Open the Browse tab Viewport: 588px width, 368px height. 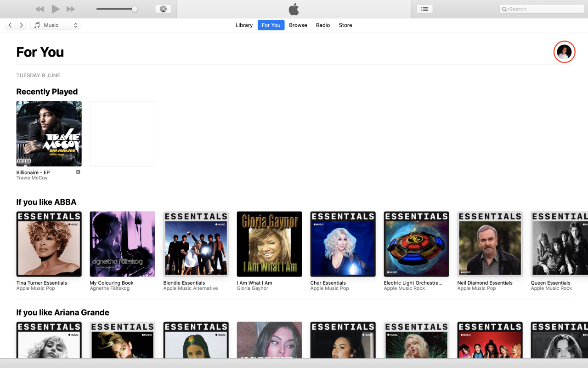pos(298,25)
